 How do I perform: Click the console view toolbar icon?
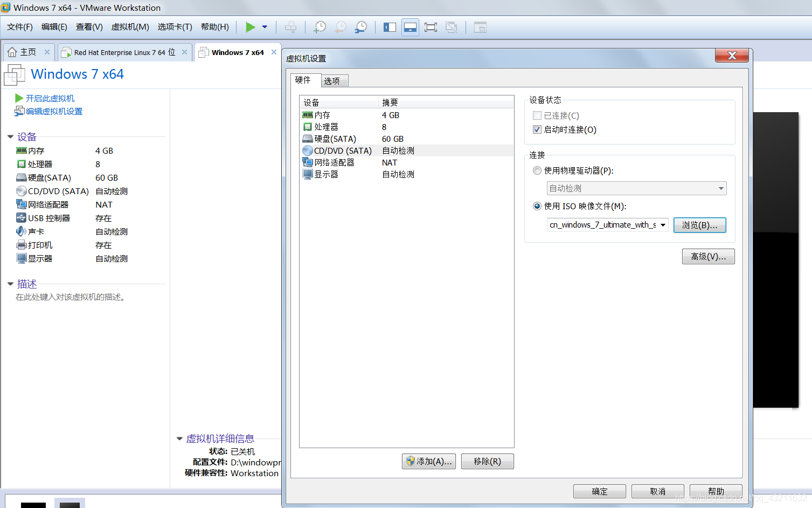pyautogui.click(x=480, y=27)
